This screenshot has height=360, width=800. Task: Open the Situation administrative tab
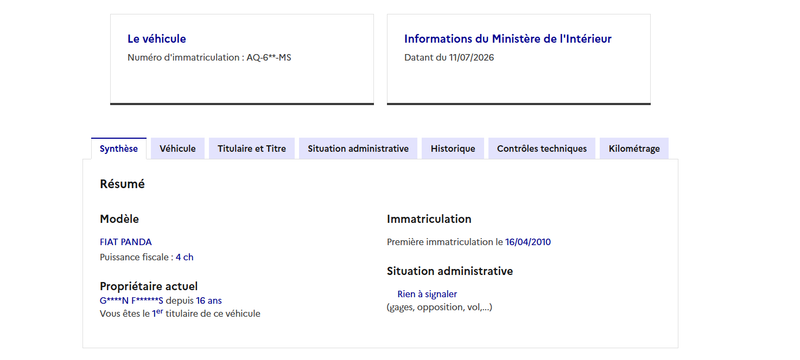358,148
